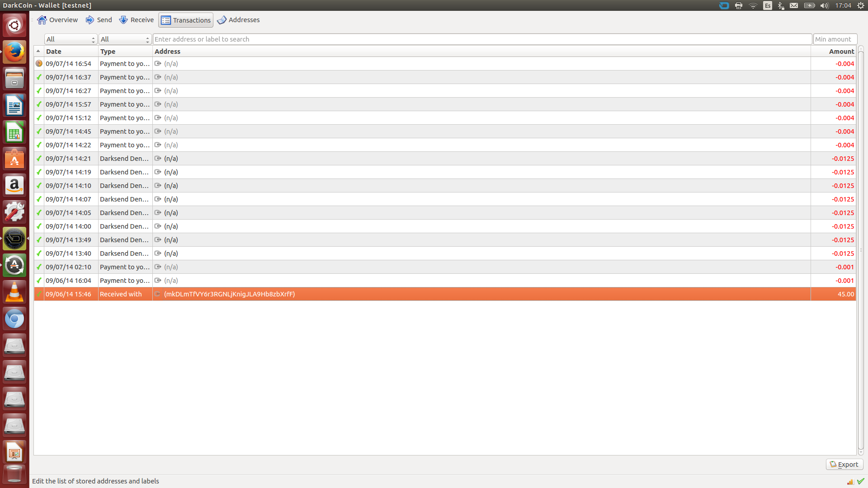Click the unconfirmed status icon at 16:54 row
868x488 pixels.
coord(39,64)
